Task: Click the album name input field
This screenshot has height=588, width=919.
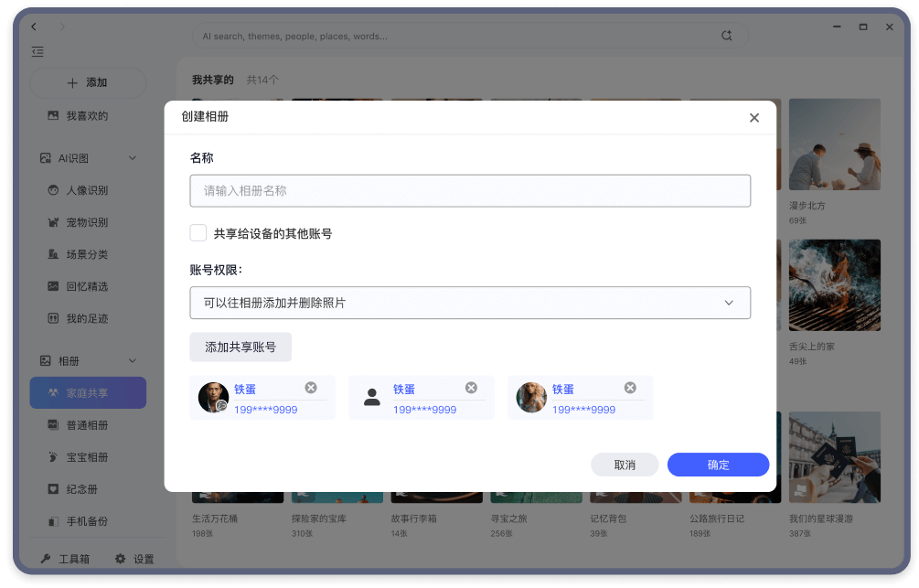Action: (470, 191)
